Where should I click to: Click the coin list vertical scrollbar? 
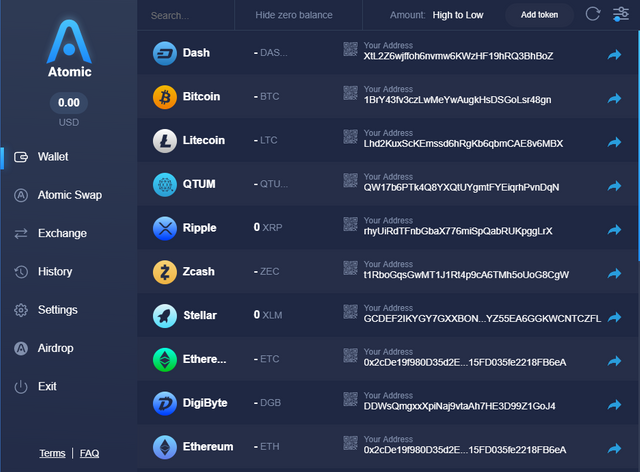638,146
